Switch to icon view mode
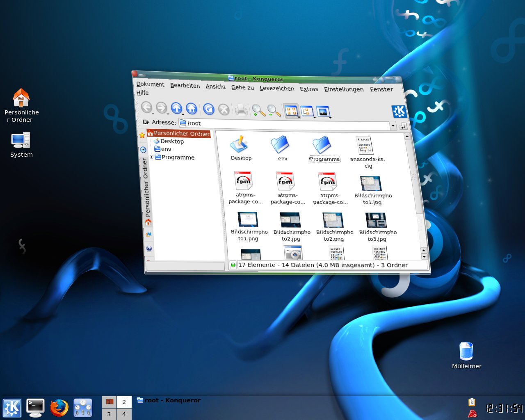 pyautogui.click(x=291, y=111)
